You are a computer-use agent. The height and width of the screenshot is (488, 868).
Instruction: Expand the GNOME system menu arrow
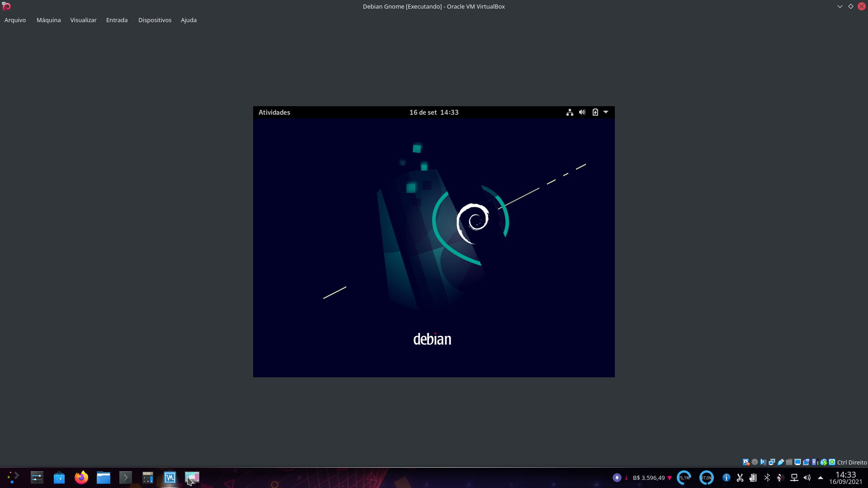pyautogui.click(x=606, y=112)
